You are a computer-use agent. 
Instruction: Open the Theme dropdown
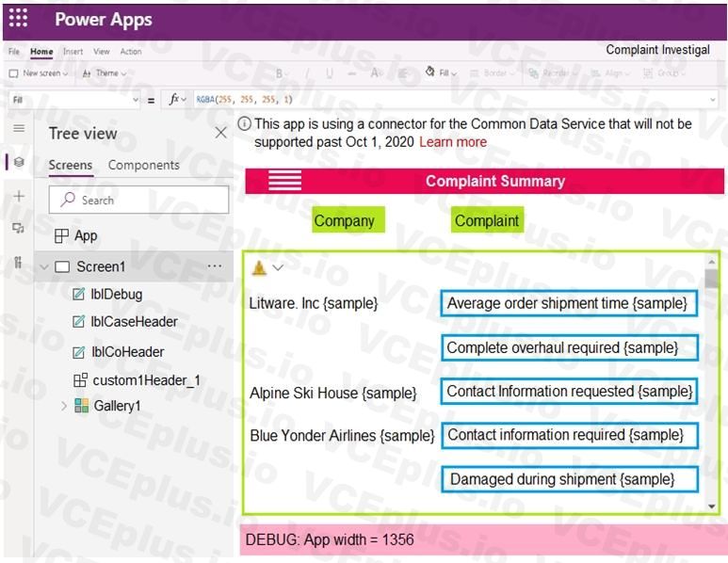click(x=105, y=73)
